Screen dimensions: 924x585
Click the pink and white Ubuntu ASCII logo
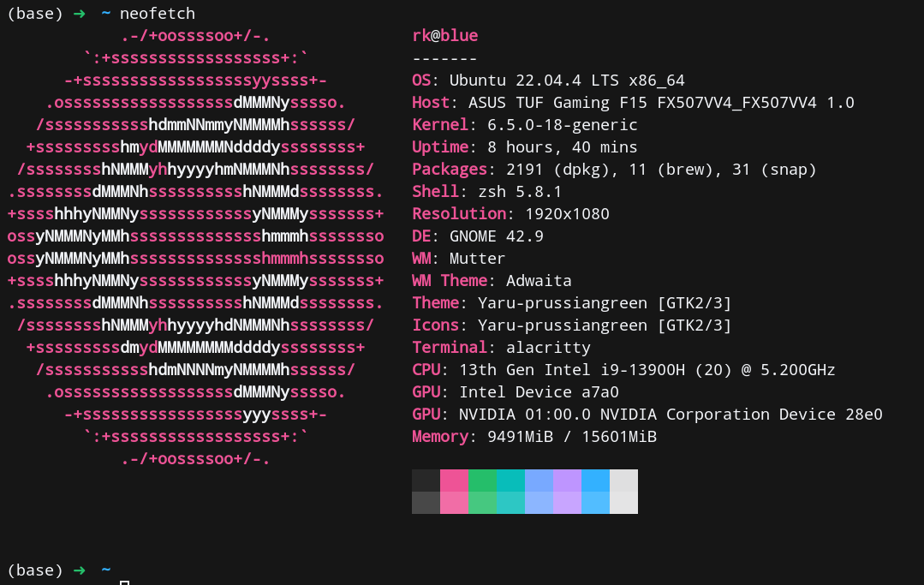195,247
